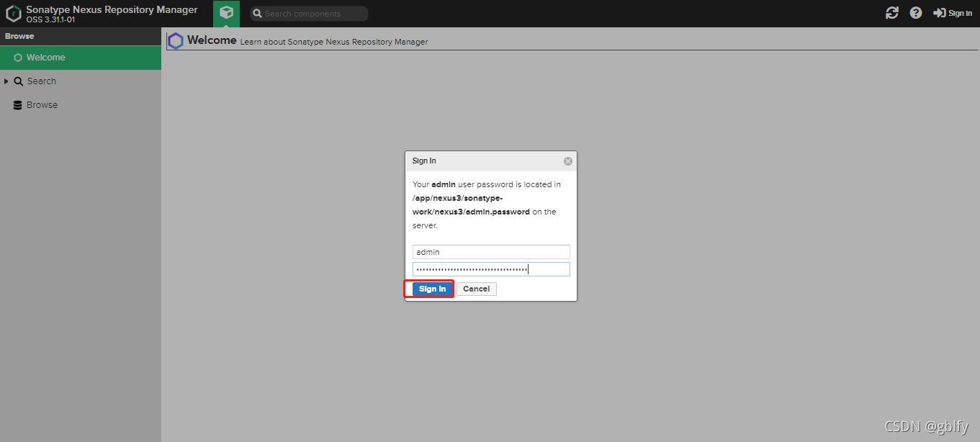
Task: Click the Sonatype Nexus Repository Manager title
Action: pos(112,10)
